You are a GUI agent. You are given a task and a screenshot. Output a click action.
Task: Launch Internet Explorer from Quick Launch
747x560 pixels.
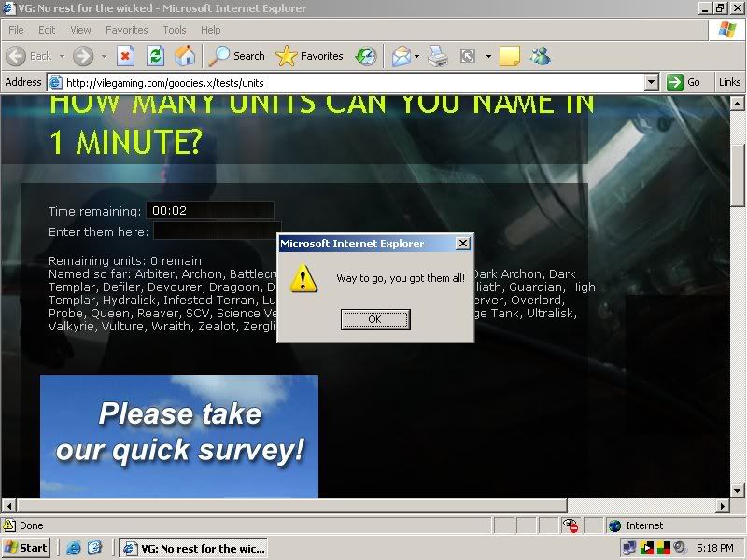tap(74, 548)
